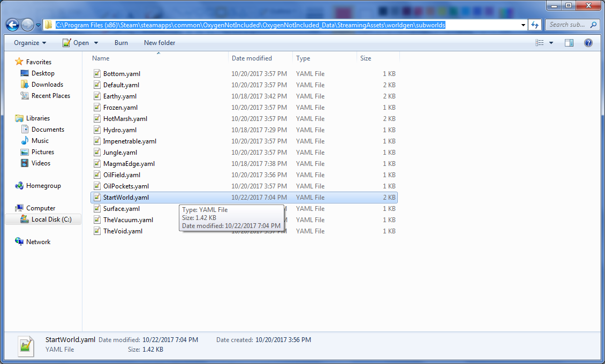The image size is (605, 364).
Task: Select the Earthy.yaml file icon
Action: [97, 96]
